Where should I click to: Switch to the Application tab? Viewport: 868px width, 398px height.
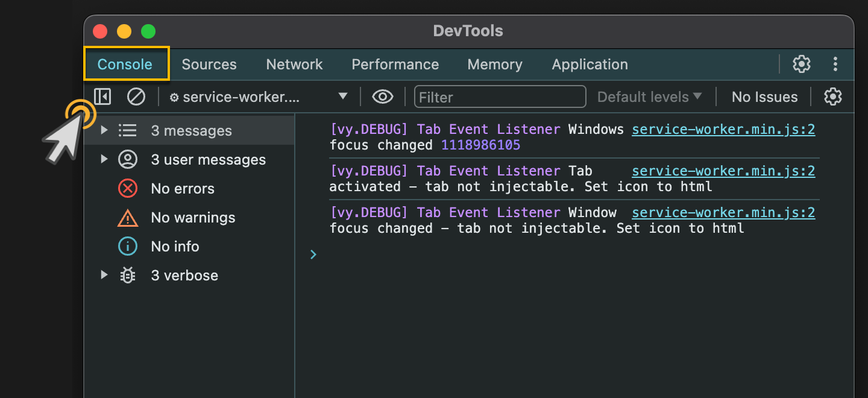coord(590,64)
